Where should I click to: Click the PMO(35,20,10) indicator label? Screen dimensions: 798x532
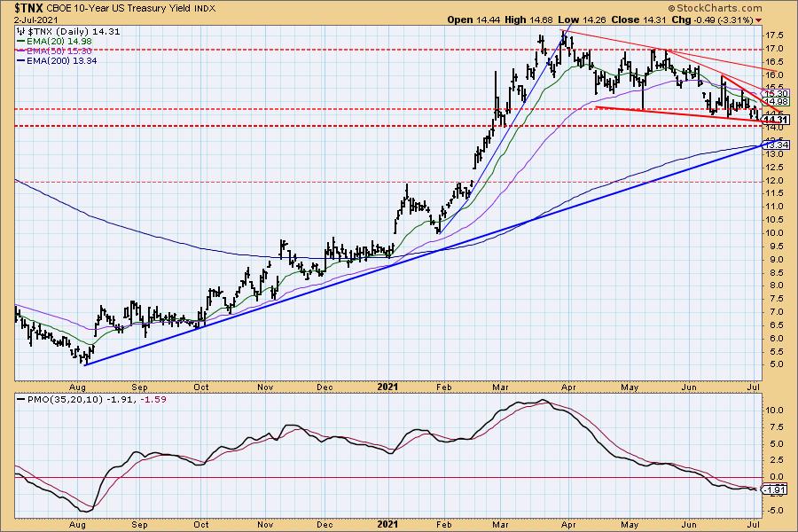[x=65, y=400]
